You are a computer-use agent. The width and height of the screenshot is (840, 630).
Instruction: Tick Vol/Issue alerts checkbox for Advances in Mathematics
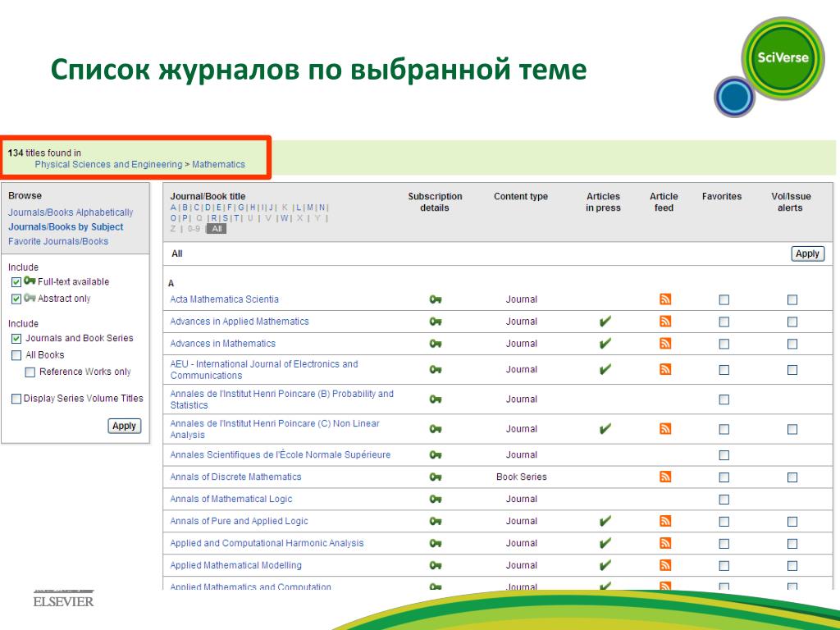[x=792, y=344]
